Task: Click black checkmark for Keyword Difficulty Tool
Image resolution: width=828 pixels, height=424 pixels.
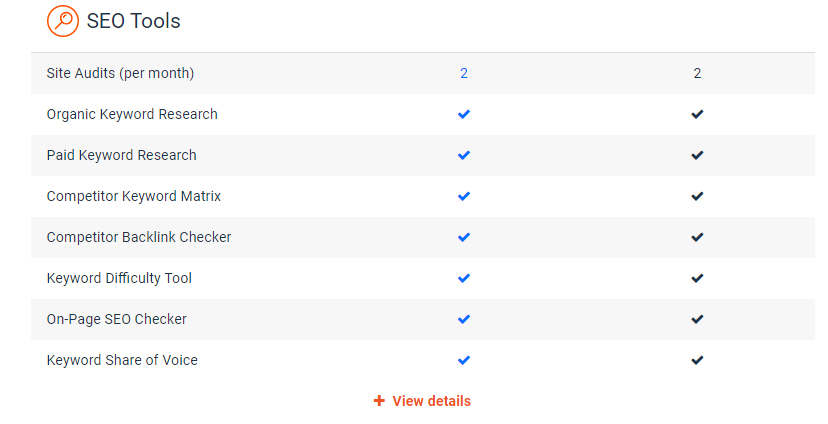Action: (x=697, y=278)
